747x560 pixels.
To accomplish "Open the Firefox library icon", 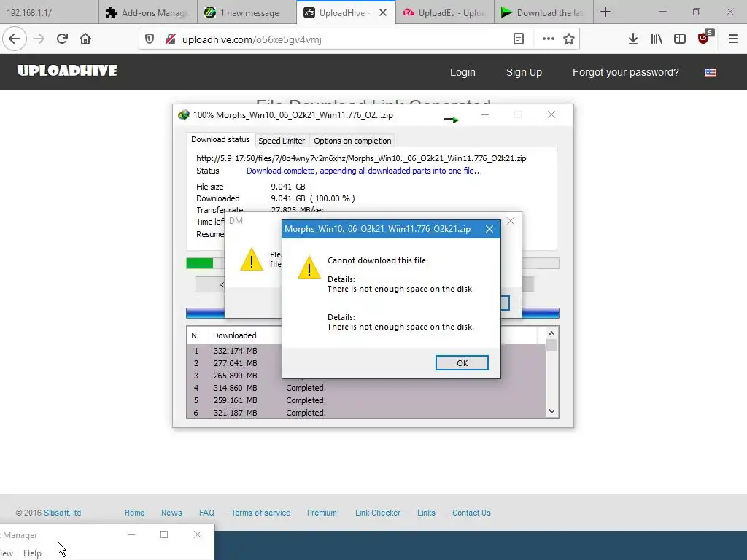I will click(657, 39).
